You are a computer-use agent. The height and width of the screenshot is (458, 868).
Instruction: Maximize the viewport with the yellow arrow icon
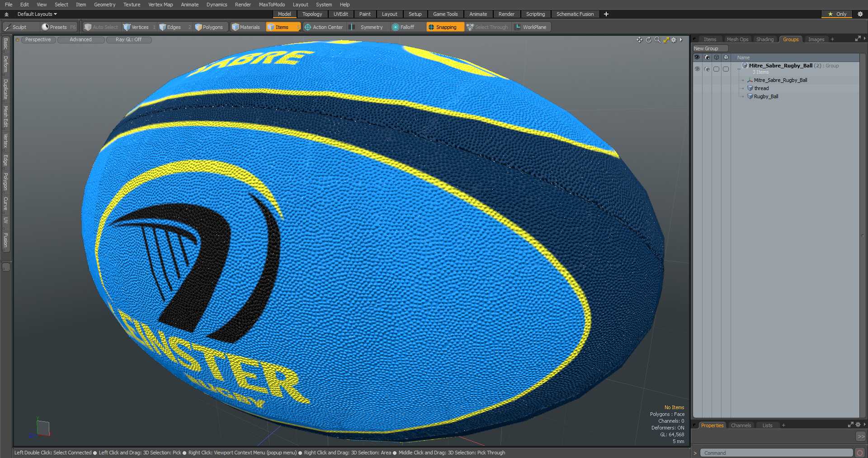click(x=666, y=40)
